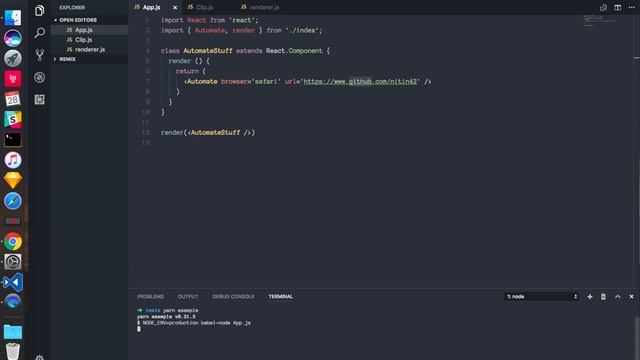Open Visual Studio Code dock icon
Viewport: 640px width, 360px height.
[13, 282]
